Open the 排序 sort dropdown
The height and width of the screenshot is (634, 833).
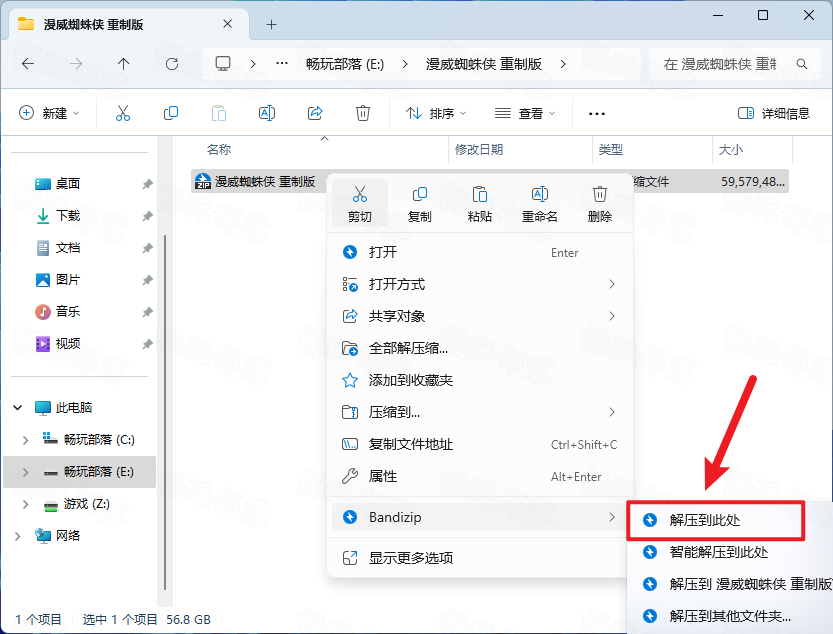[x=436, y=113]
